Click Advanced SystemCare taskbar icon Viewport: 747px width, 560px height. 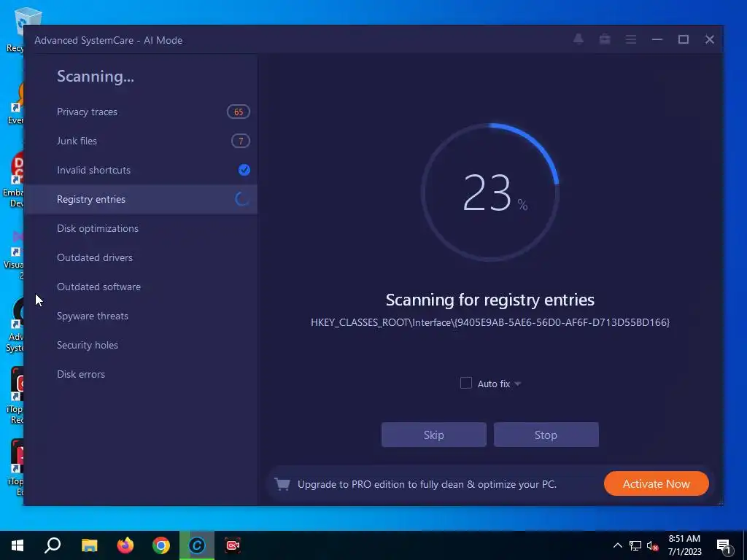(x=197, y=545)
